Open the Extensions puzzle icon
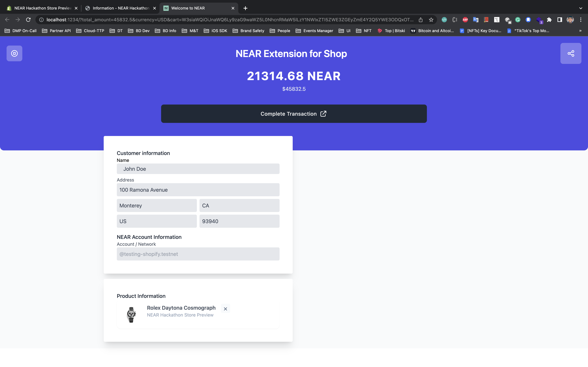This screenshot has height=367, width=588. pos(549,20)
